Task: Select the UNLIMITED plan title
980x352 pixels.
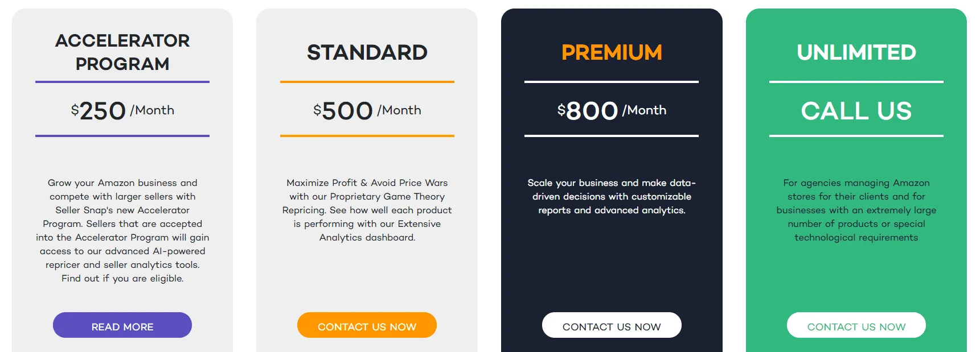Action: click(x=856, y=52)
